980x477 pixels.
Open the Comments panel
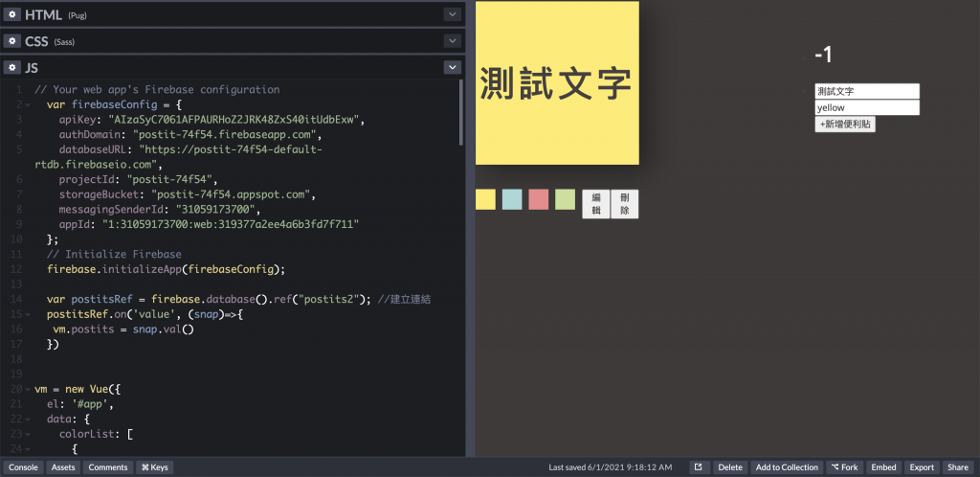point(107,467)
